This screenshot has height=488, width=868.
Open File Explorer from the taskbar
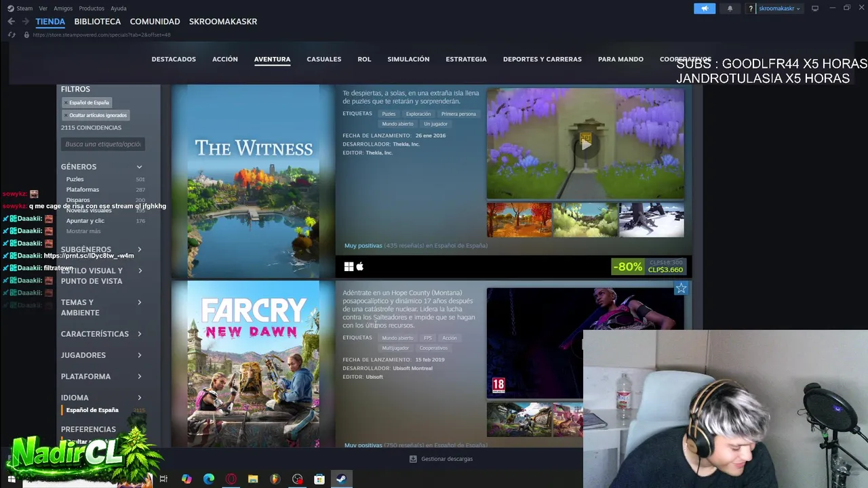[253, 479]
